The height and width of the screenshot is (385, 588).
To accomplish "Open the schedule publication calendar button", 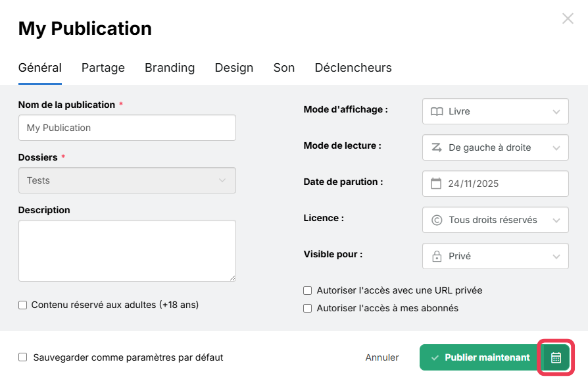I will coord(556,357).
